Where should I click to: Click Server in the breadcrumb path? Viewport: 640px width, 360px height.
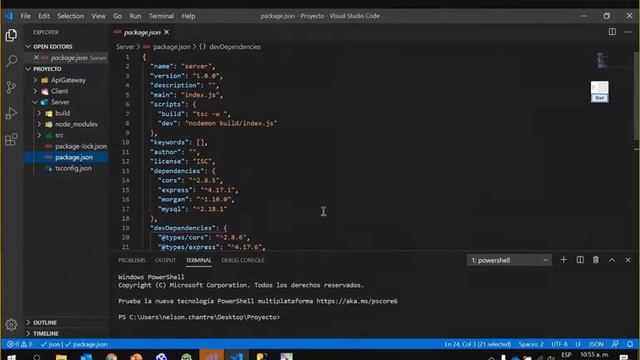pyautogui.click(x=125, y=47)
